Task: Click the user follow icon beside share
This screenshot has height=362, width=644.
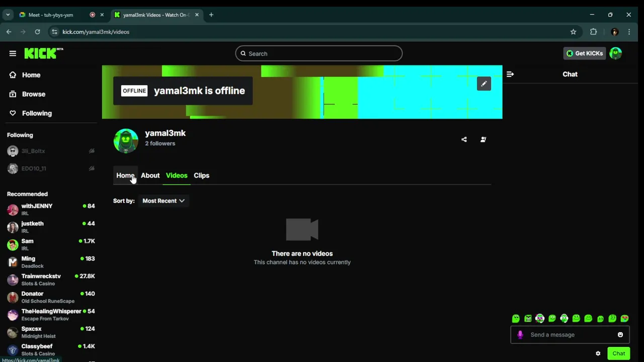Action: 483,139
